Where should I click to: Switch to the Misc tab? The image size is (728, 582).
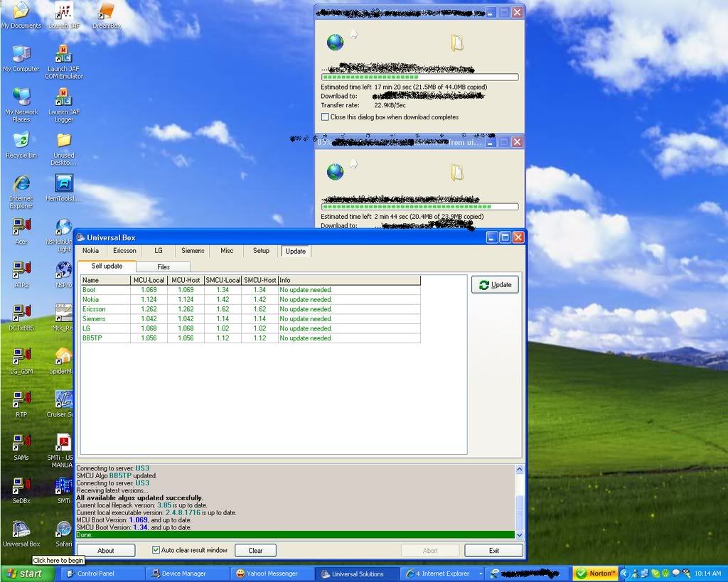[x=227, y=251]
